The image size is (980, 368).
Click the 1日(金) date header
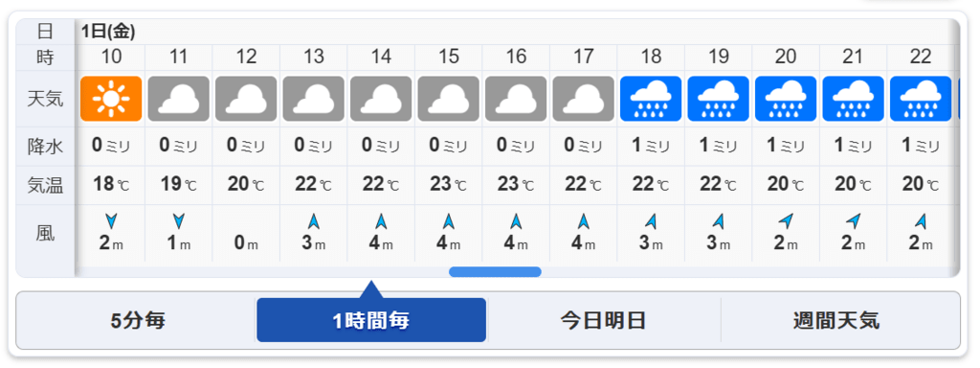click(x=109, y=31)
